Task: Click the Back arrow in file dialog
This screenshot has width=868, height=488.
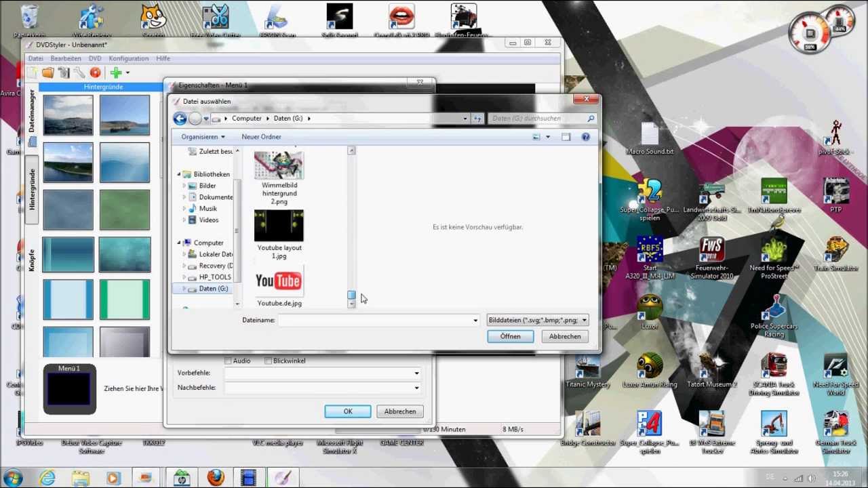Action: pyautogui.click(x=180, y=119)
